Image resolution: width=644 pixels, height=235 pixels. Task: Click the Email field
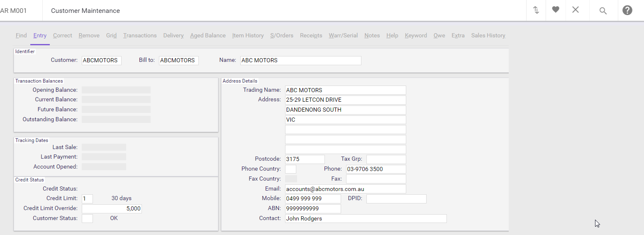[x=346, y=189]
